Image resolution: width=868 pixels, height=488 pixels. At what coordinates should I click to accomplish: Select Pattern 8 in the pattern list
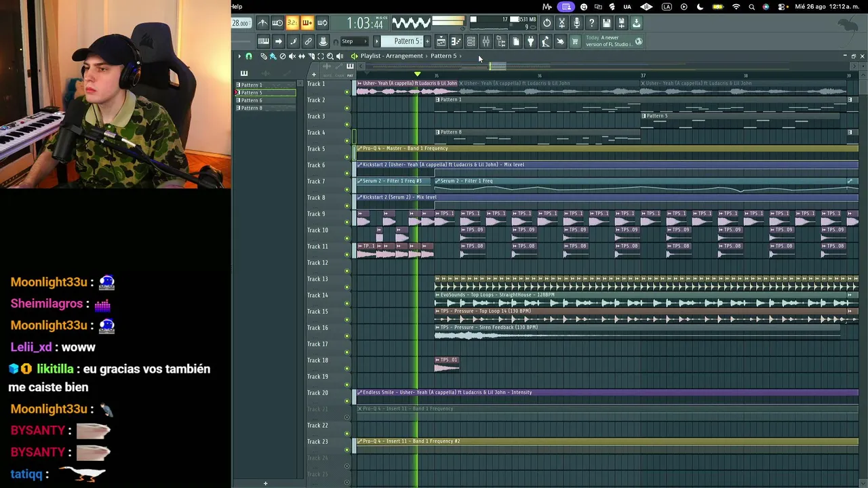tap(266, 108)
